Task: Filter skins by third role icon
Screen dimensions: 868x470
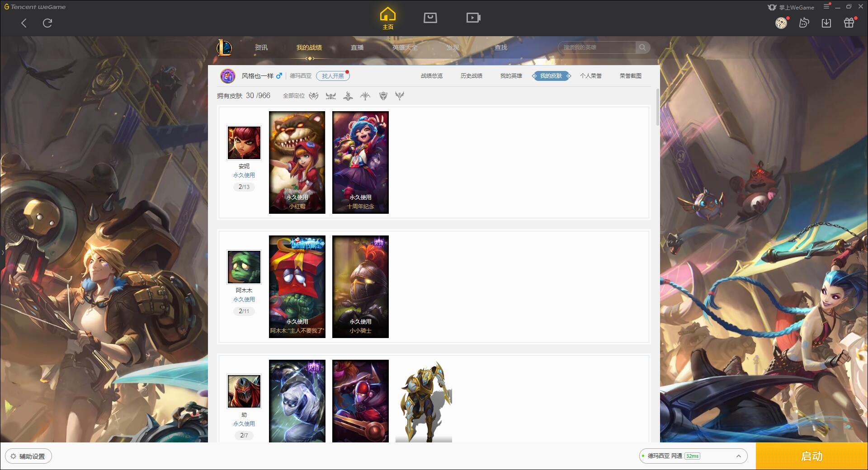Action: click(x=348, y=96)
